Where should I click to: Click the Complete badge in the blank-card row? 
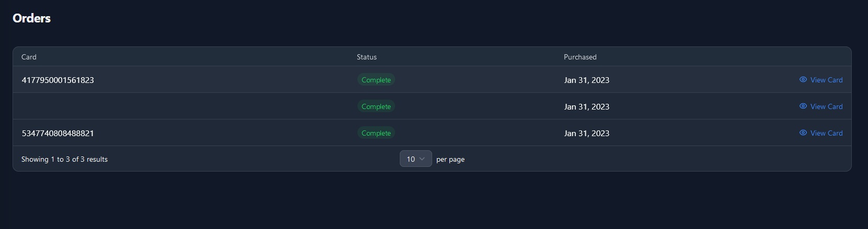pyautogui.click(x=376, y=106)
